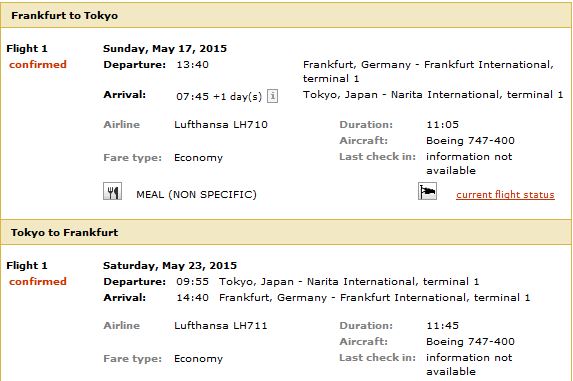Screen dimensions: 573x381
Task: Click the MEAL (NON SPECIFIC) label
Action: coord(196,194)
